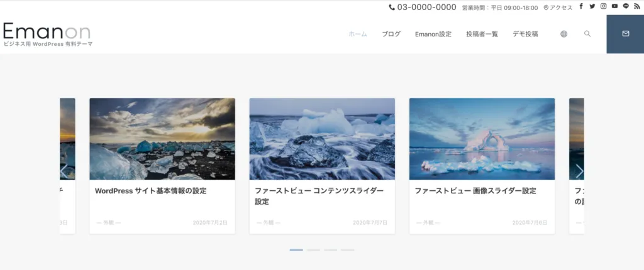
Task: Select the third slider pagination dash
Action: tap(330, 250)
